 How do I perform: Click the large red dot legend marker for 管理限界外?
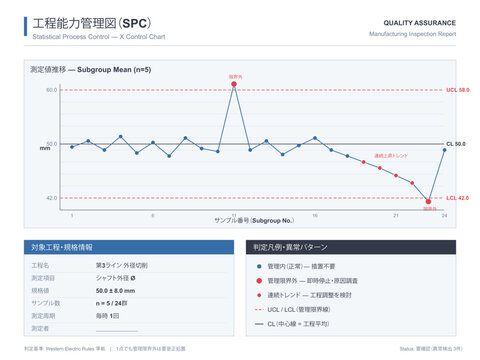259,281
